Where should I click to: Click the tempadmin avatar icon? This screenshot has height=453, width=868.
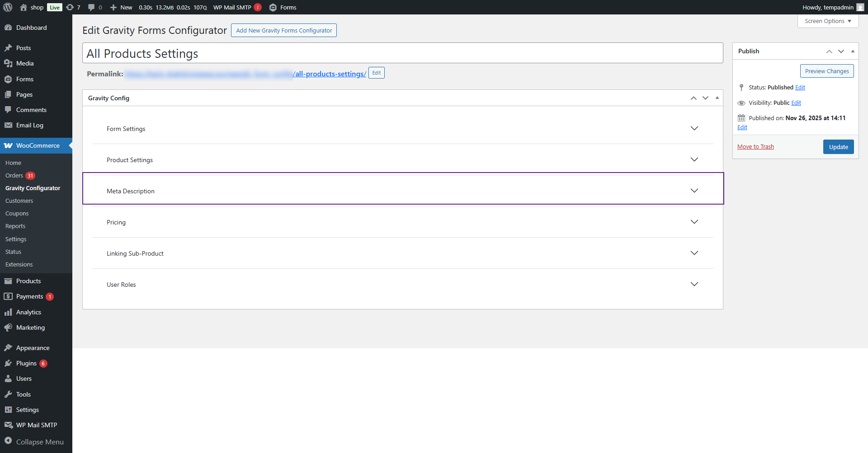point(860,7)
